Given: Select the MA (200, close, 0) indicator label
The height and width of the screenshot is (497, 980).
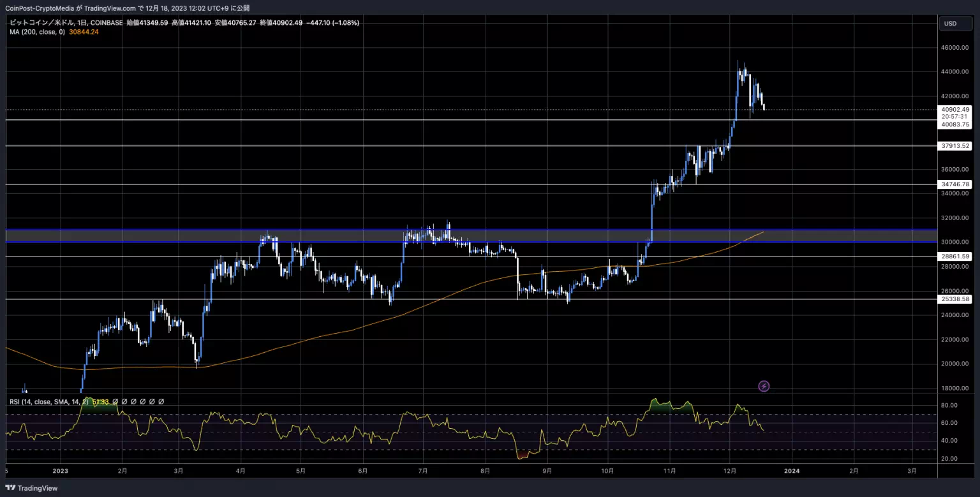Looking at the screenshot, I should tap(37, 31).
